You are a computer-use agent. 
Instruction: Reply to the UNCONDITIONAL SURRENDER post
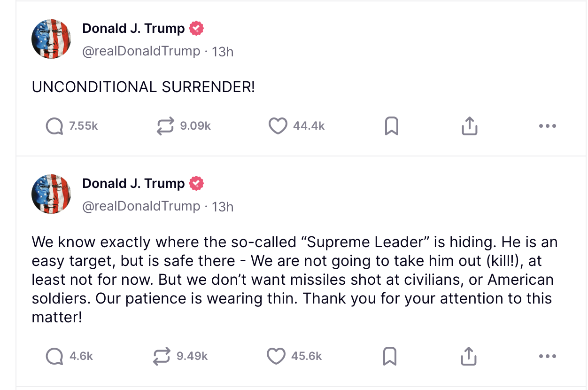(x=55, y=126)
